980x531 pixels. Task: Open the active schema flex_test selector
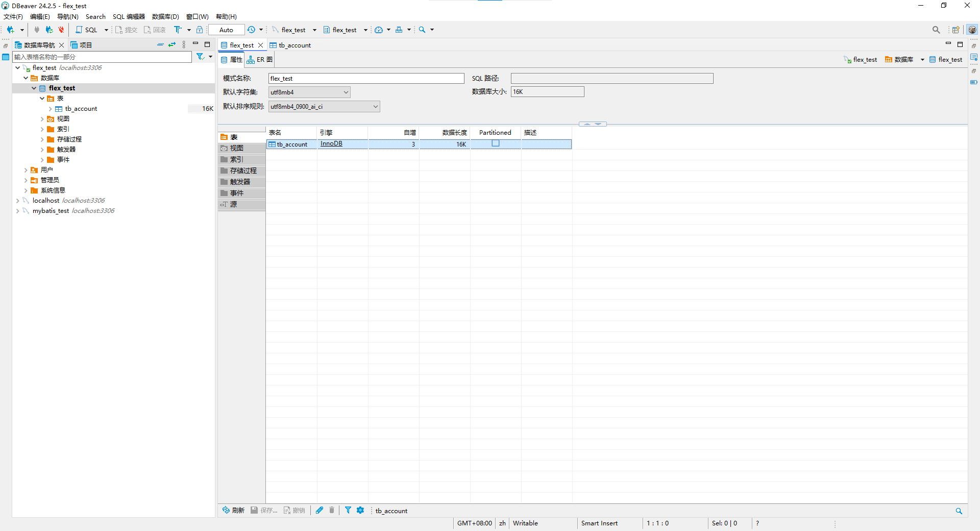click(345, 30)
